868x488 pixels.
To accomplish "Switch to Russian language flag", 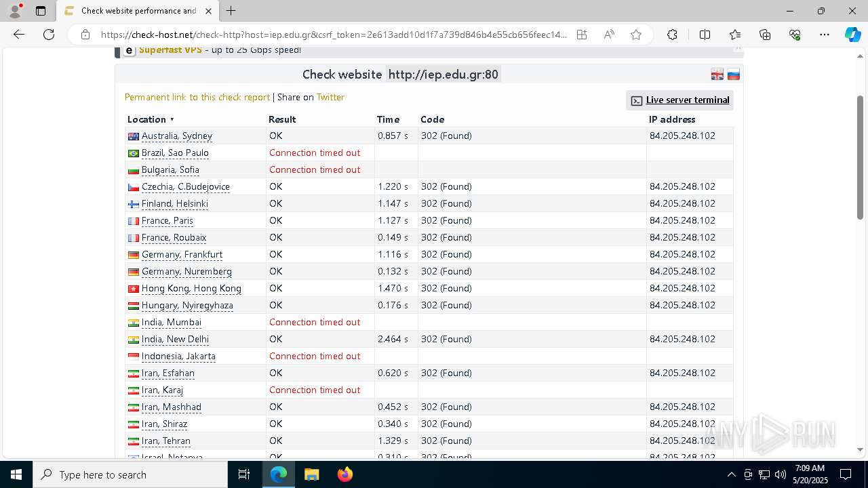I will (x=733, y=75).
